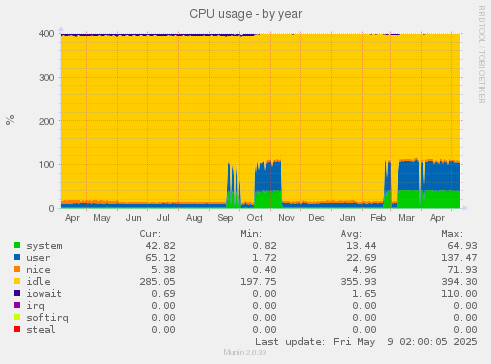The width and height of the screenshot is (491, 364).
Task: Click the 'Aug' x-axis label
Action: tap(194, 218)
